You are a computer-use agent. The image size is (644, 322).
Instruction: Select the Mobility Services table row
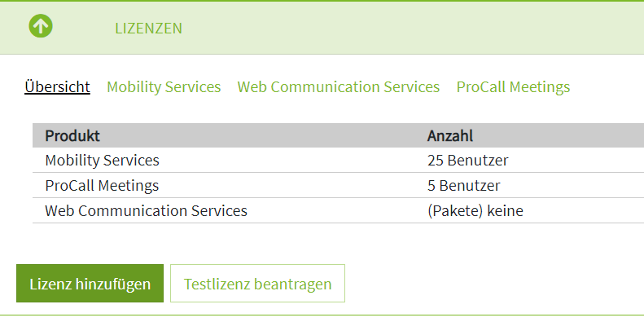coord(338,160)
